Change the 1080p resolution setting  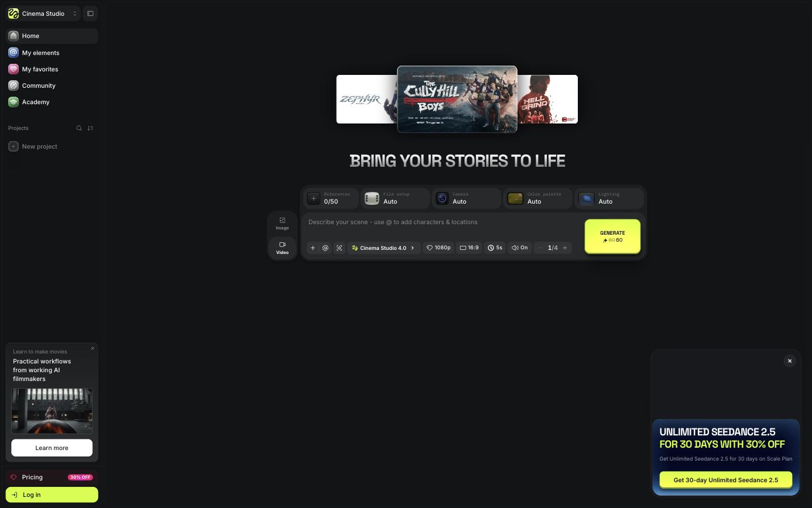[438, 248]
